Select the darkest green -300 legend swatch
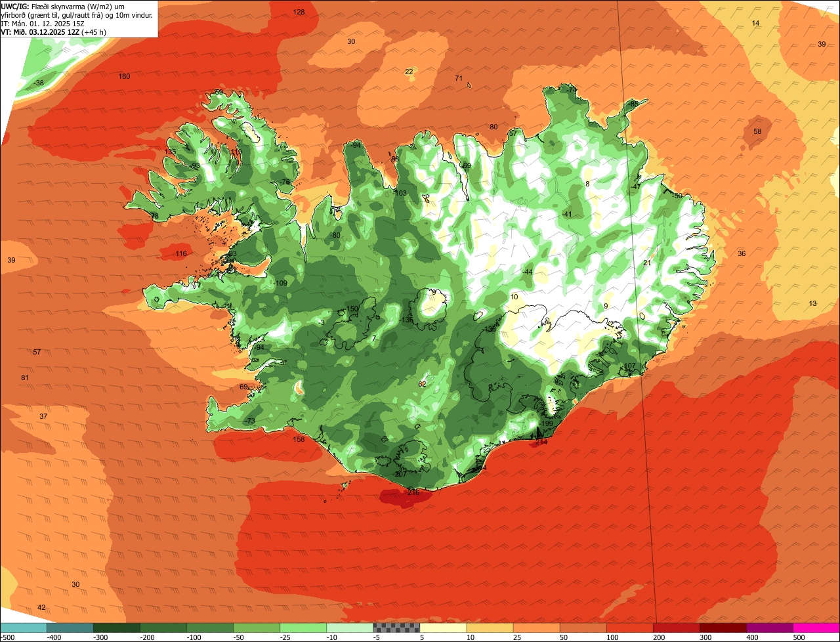The image size is (840, 642). (116, 628)
